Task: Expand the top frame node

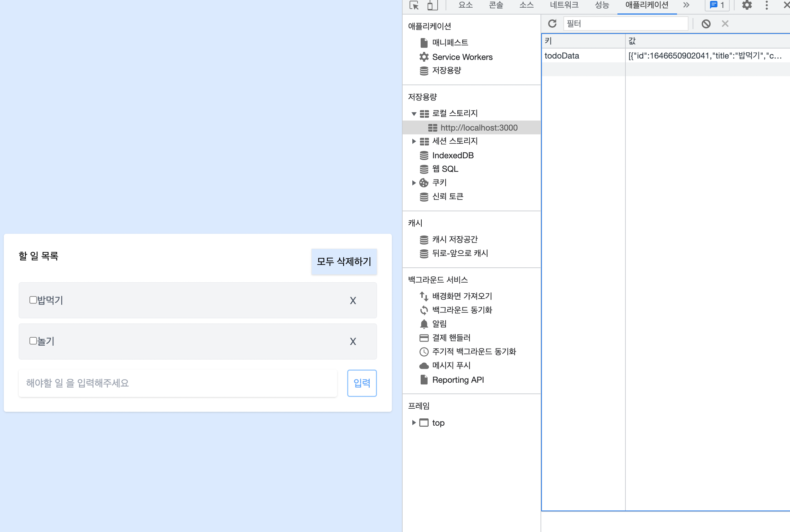Action: [x=414, y=423]
